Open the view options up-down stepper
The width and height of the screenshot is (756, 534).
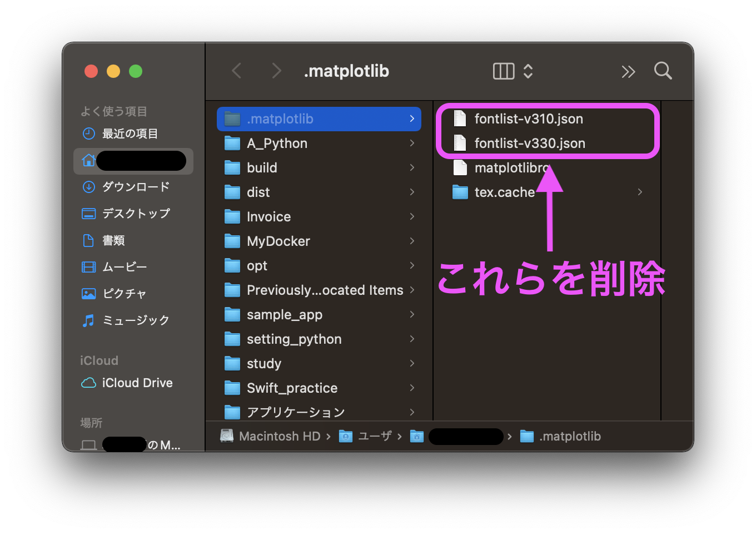pos(528,71)
